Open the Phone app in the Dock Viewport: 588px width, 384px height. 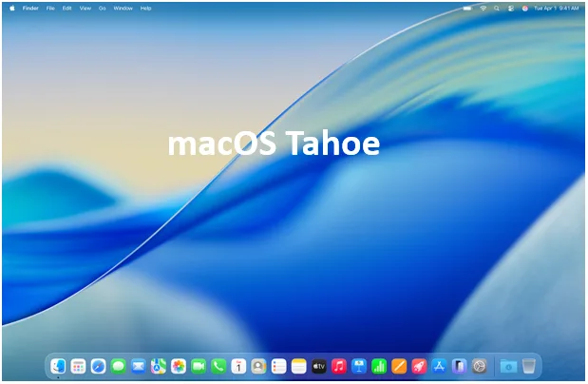218,366
